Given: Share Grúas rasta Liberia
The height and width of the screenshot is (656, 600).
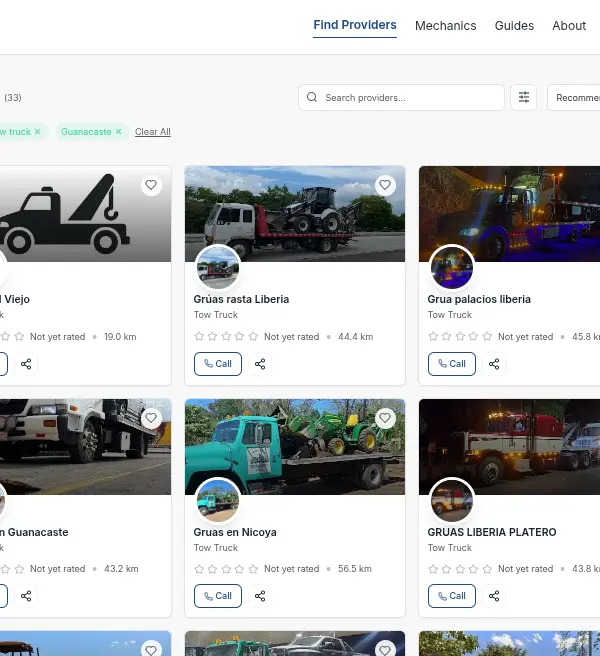Looking at the screenshot, I should pos(260,364).
